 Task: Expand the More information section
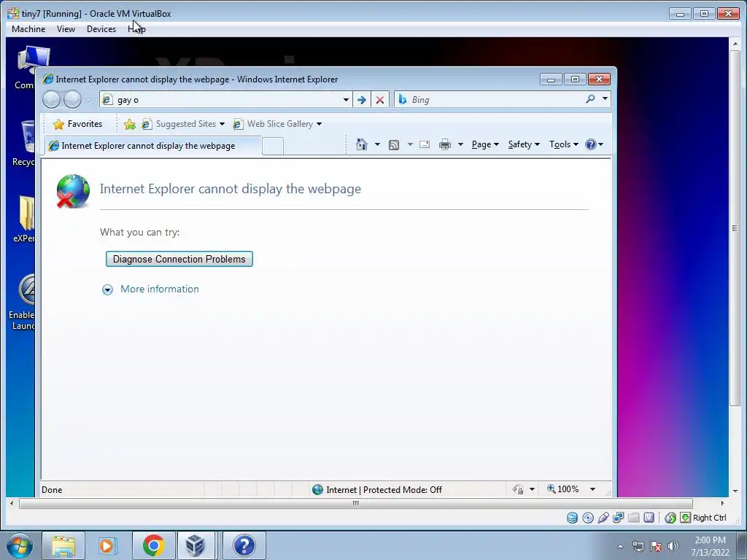[x=150, y=289]
